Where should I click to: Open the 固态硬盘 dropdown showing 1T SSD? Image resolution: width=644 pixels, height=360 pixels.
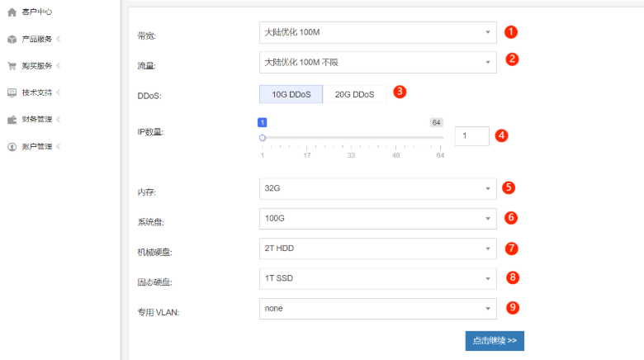pos(378,278)
